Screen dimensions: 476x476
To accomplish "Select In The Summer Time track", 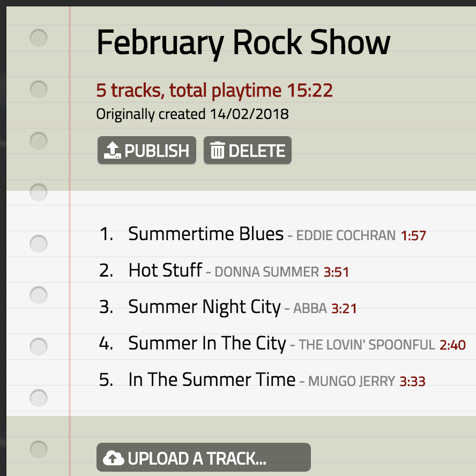I will point(212,380).
